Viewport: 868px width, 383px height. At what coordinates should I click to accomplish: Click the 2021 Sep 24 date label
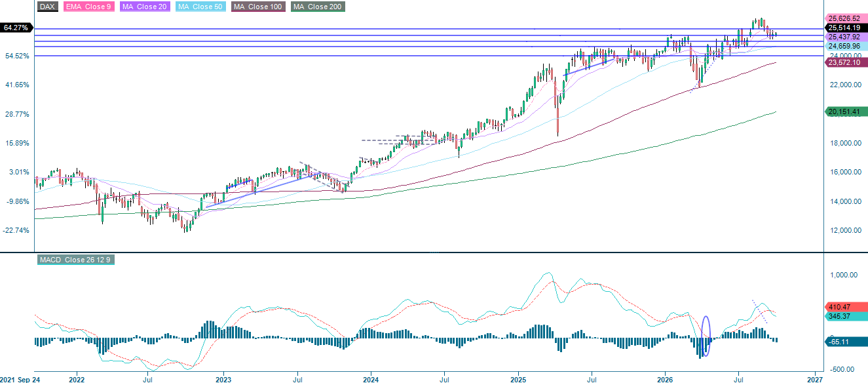(x=18, y=379)
